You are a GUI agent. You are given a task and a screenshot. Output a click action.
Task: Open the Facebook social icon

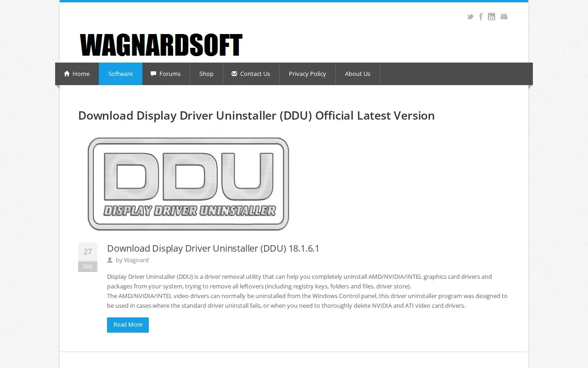(481, 17)
